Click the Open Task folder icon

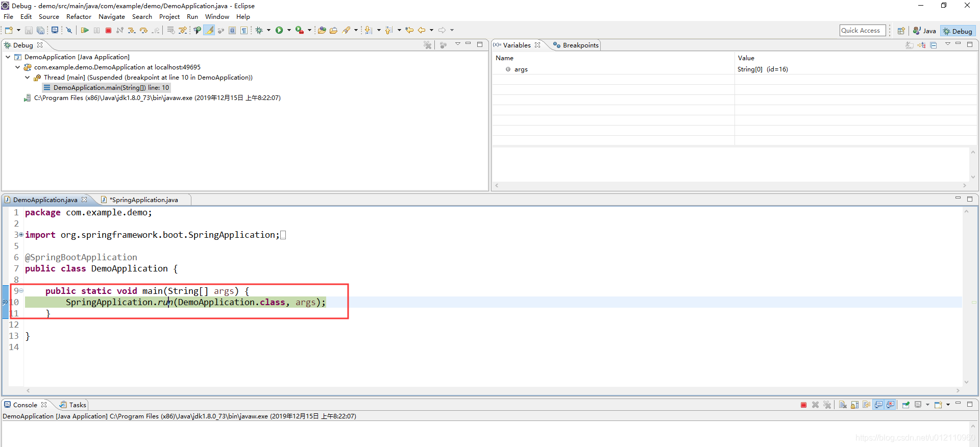click(334, 30)
